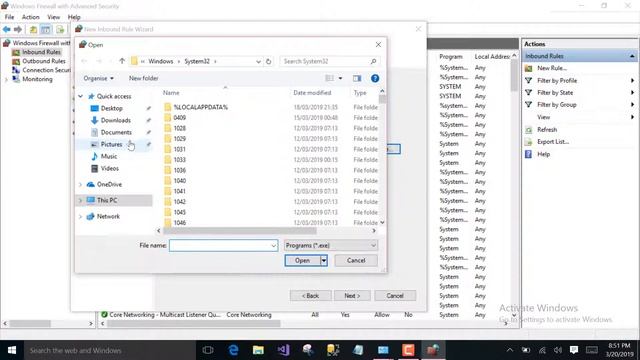Click New Rule... in Actions pane
This screenshot has width=640, height=360.
click(552, 68)
